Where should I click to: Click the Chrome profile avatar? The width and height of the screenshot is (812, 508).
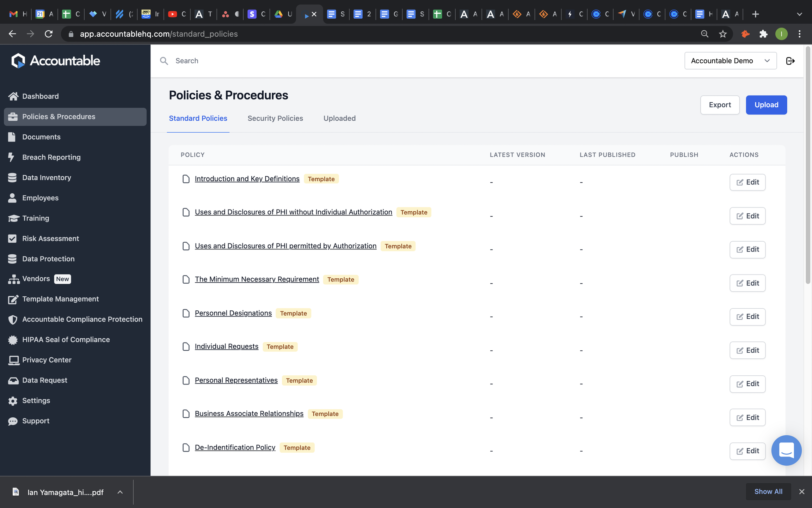click(781, 34)
